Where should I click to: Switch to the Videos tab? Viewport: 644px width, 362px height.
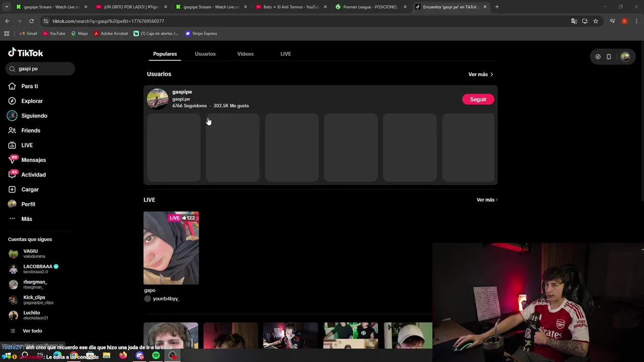pos(246,54)
